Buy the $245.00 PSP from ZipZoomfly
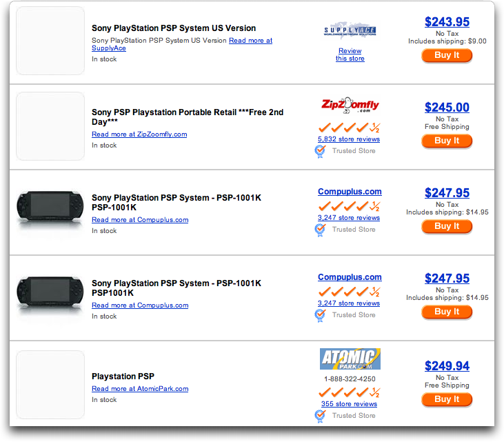This screenshot has width=504, height=442. point(447,141)
